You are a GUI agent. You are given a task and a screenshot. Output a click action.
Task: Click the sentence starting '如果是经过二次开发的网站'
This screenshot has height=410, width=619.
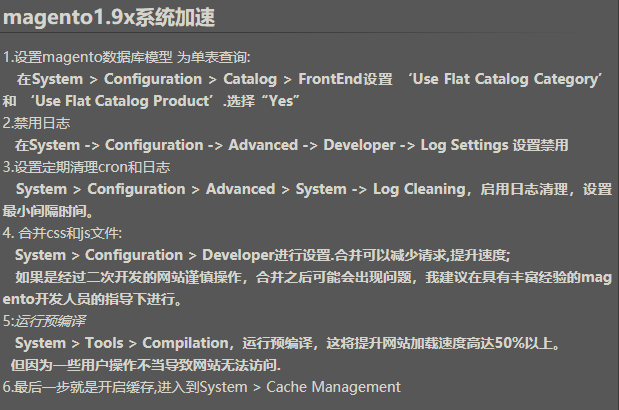(x=313, y=277)
